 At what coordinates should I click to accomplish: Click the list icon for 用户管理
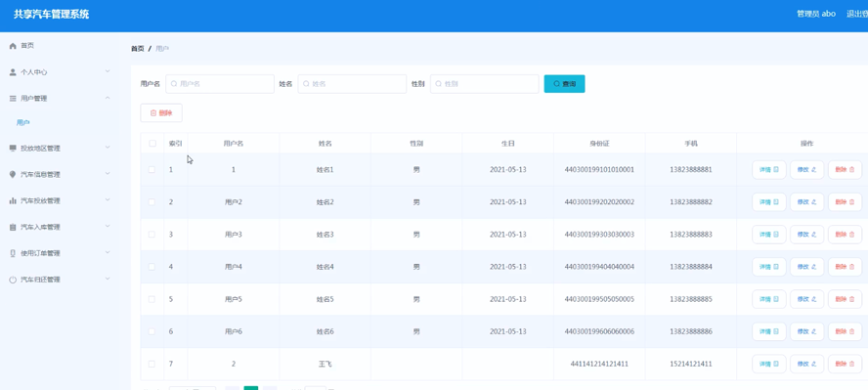(13, 99)
